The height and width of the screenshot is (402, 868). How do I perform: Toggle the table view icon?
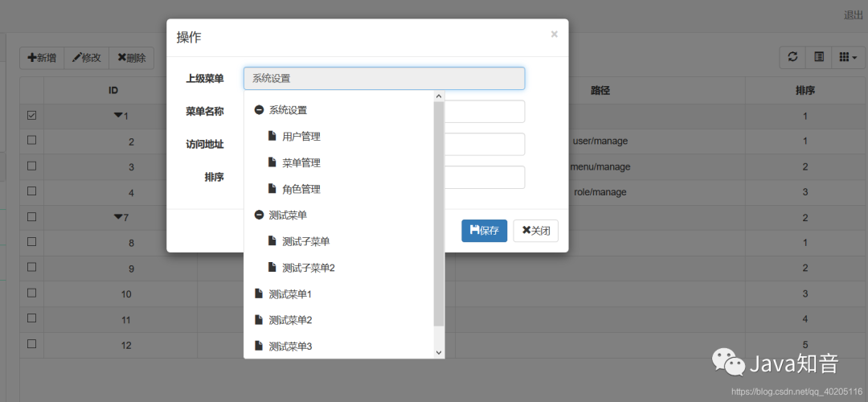click(819, 57)
